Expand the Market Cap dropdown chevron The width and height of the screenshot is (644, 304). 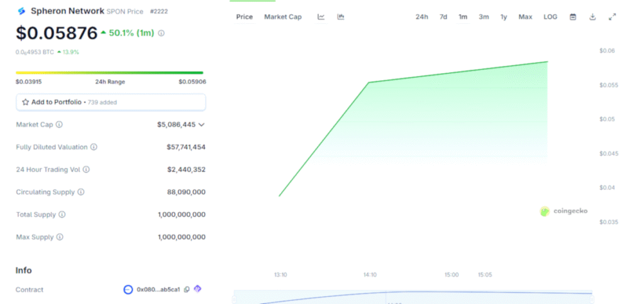(201, 125)
